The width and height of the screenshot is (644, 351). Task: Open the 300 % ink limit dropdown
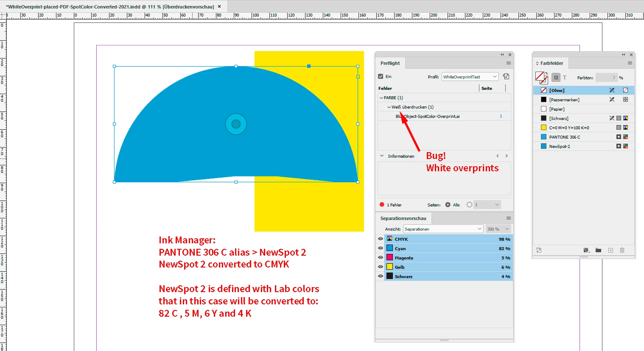(x=498, y=229)
